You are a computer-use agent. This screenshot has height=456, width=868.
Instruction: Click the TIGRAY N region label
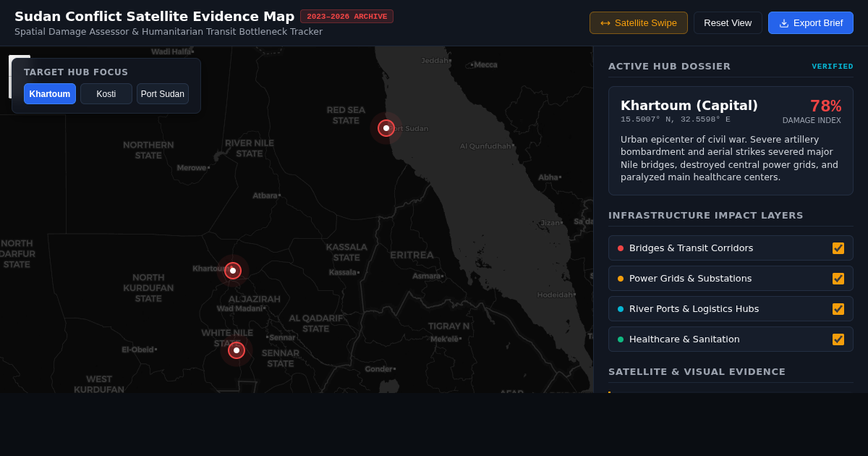click(x=448, y=326)
